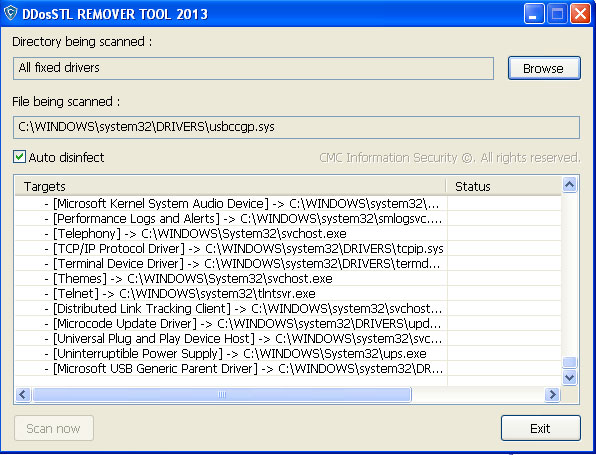Click the horizontal scrollbar thumb
The image size is (596, 455).
[x=222, y=395]
